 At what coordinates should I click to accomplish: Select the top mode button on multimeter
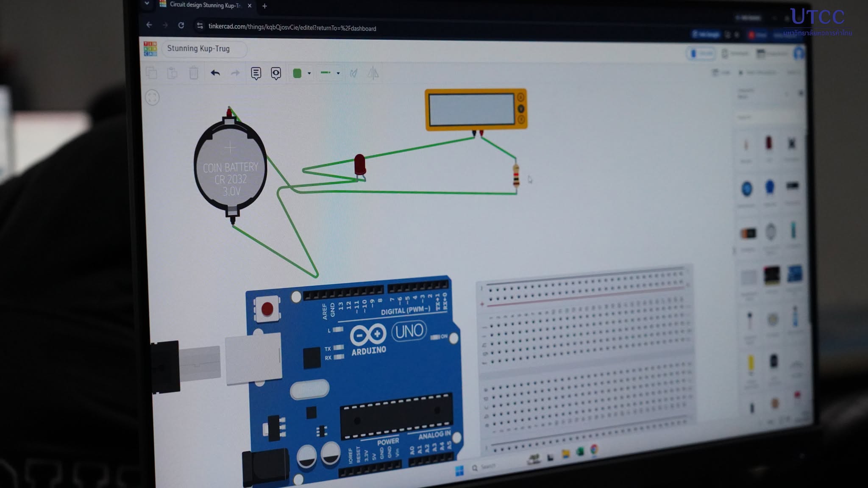[x=521, y=97]
